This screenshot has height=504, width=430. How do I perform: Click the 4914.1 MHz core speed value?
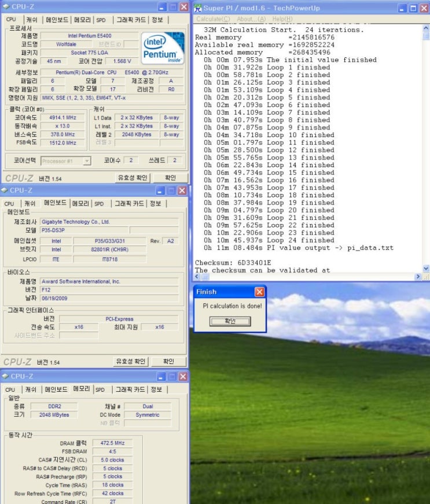(x=63, y=117)
